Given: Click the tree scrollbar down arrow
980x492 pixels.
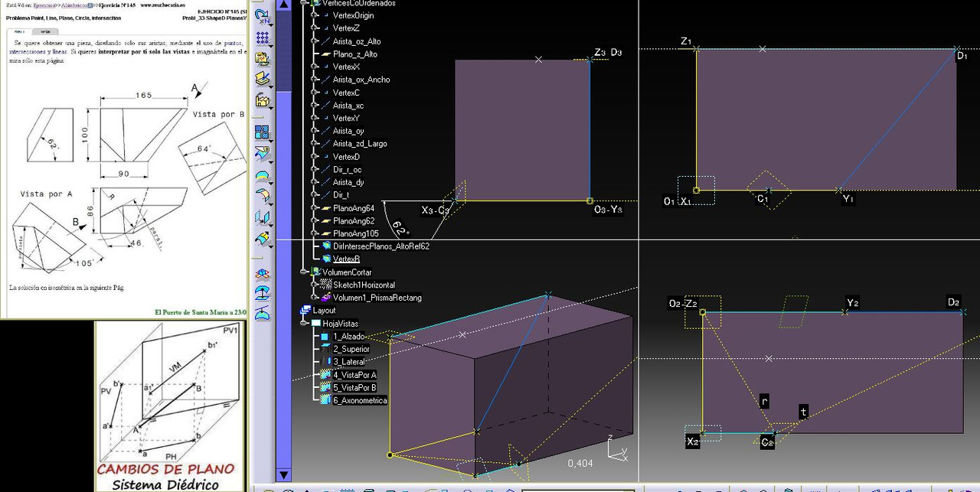Looking at the screenshot, I should coord(283,474).
